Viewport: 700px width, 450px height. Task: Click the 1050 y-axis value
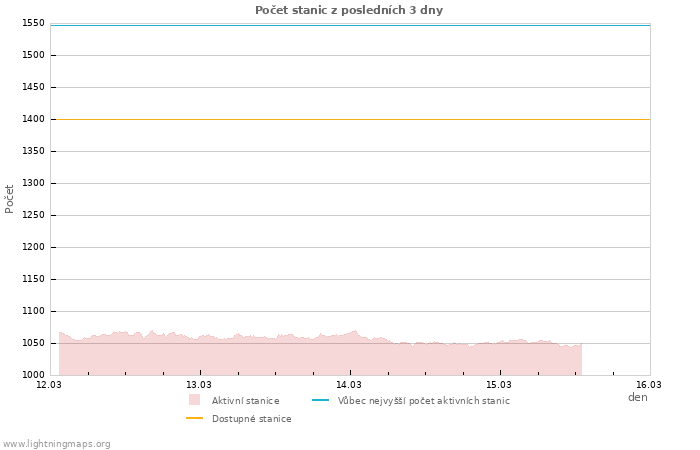click(33, 343)
